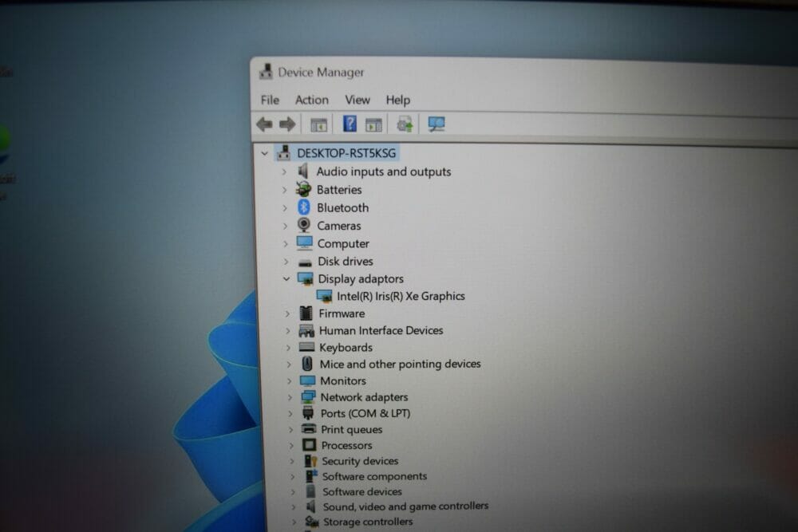This screenshot has height=532, width=798.
Task: Click the Audio inputs and outputs speaker icon
Action: [302, 171]
